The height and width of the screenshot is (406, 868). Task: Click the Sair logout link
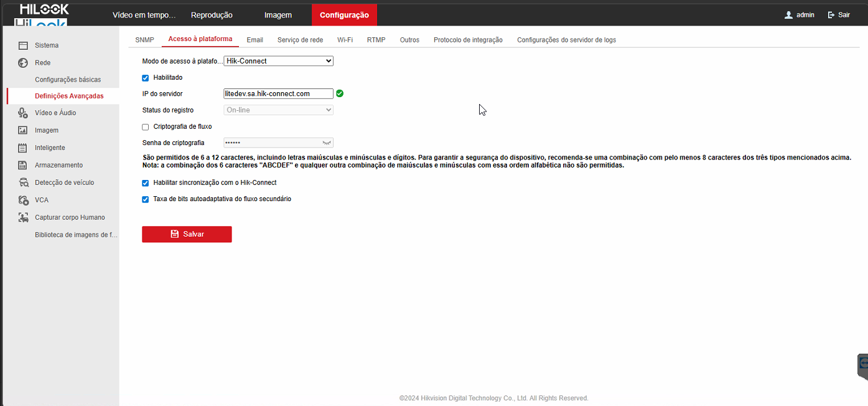[839, 15]
